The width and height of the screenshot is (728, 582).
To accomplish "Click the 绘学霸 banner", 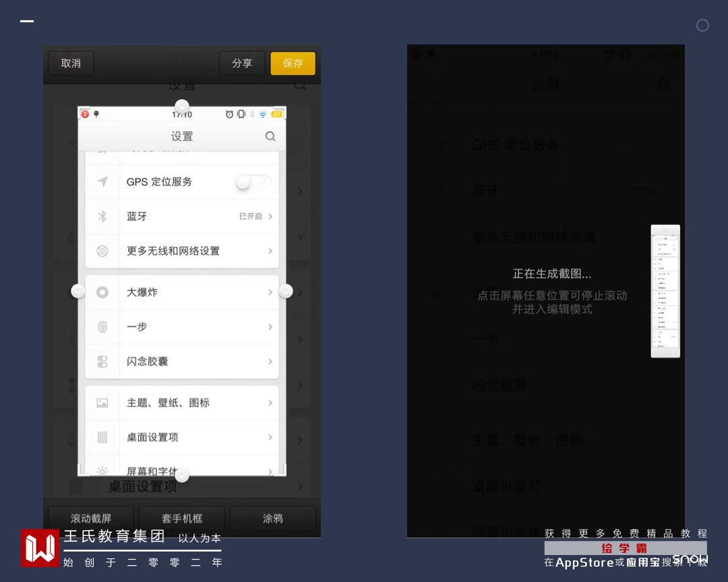I will [x=626, y=548].
